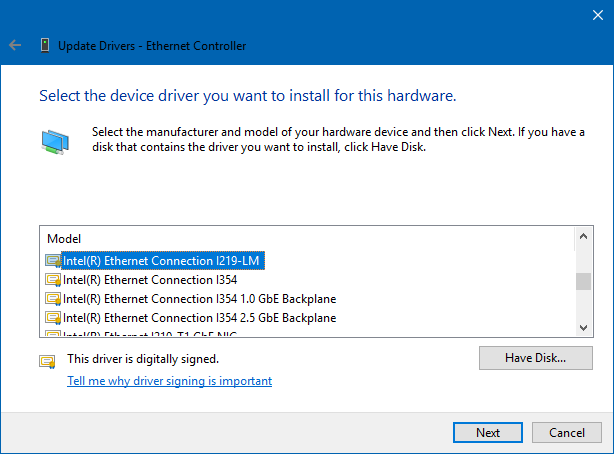
Task: Pick the I354 2.5 GbE Backplane driver
Action: click(199, 318)
